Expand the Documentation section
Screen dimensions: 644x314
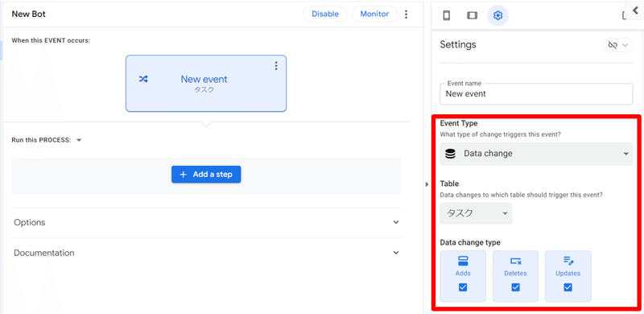point(206,253)
